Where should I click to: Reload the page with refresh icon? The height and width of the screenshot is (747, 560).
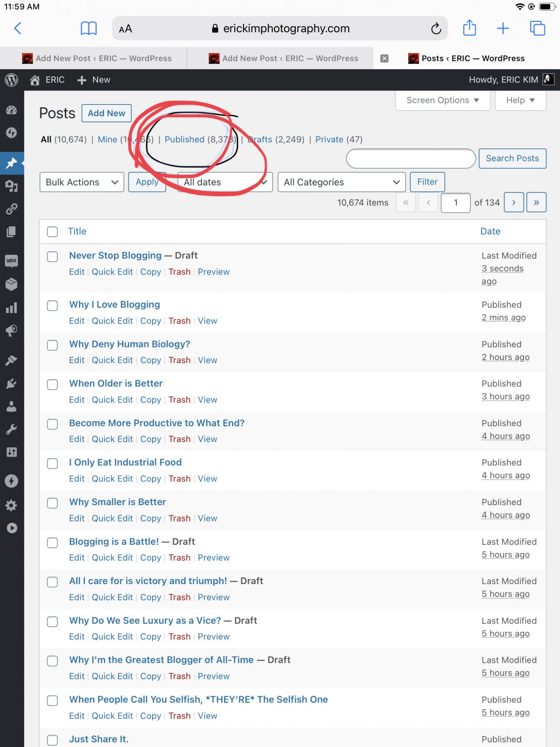(436, 28)
